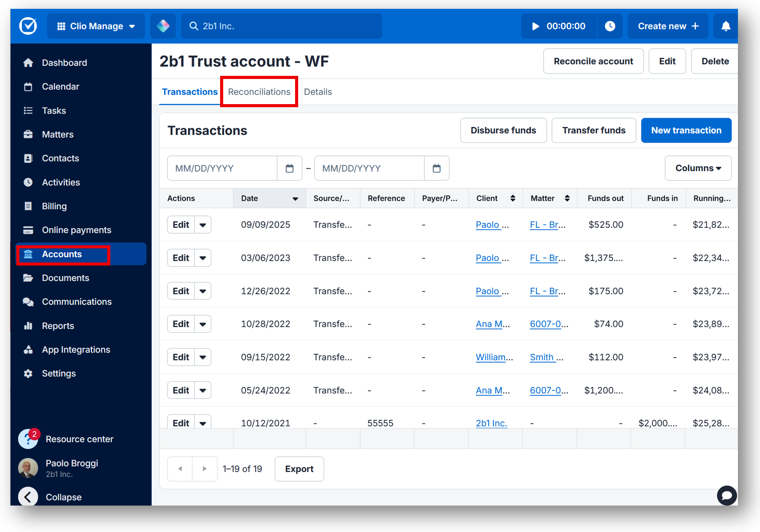Screen dimensions: 760x532
Task: Open the notifications bell
Action: click(x=726, y=26)
